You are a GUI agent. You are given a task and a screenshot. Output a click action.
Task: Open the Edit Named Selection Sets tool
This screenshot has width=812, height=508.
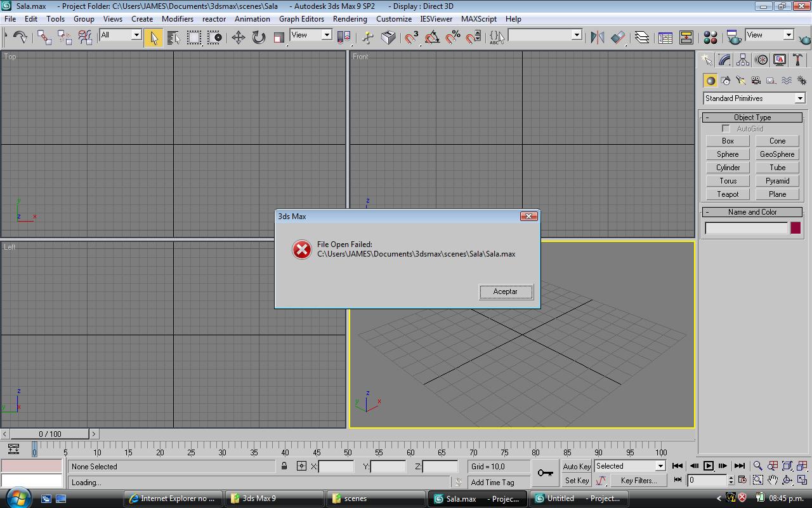click(x=497, y=37)
